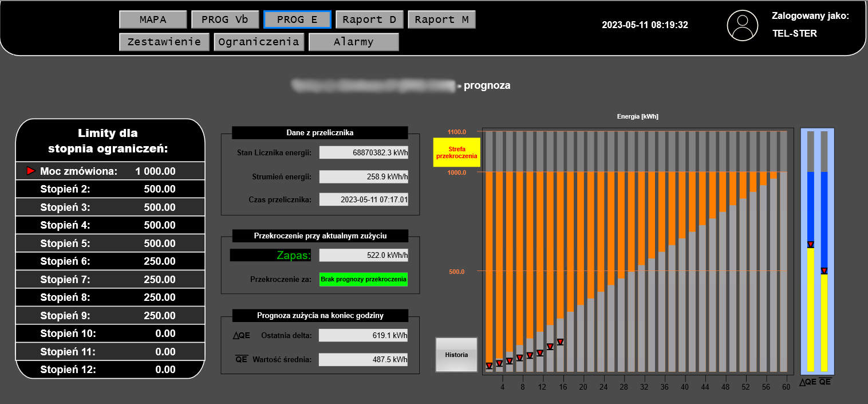The height and width of the screenshot is (404, 868).
Task: Open Raport D daily report
Action: click(369, 19)
